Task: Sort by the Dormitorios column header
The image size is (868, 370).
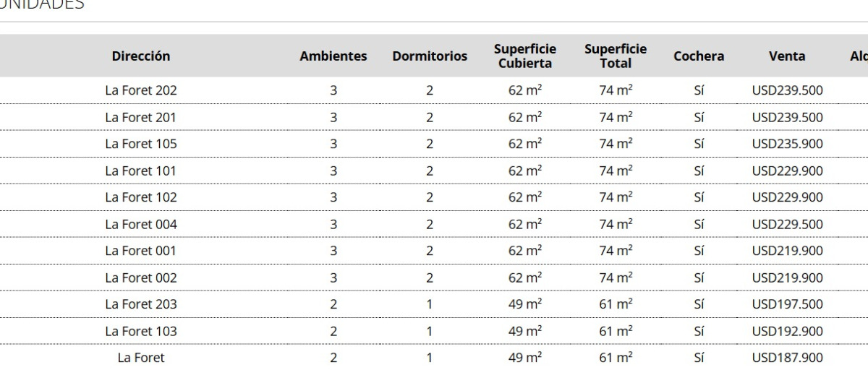Action: tap(430, 56)
